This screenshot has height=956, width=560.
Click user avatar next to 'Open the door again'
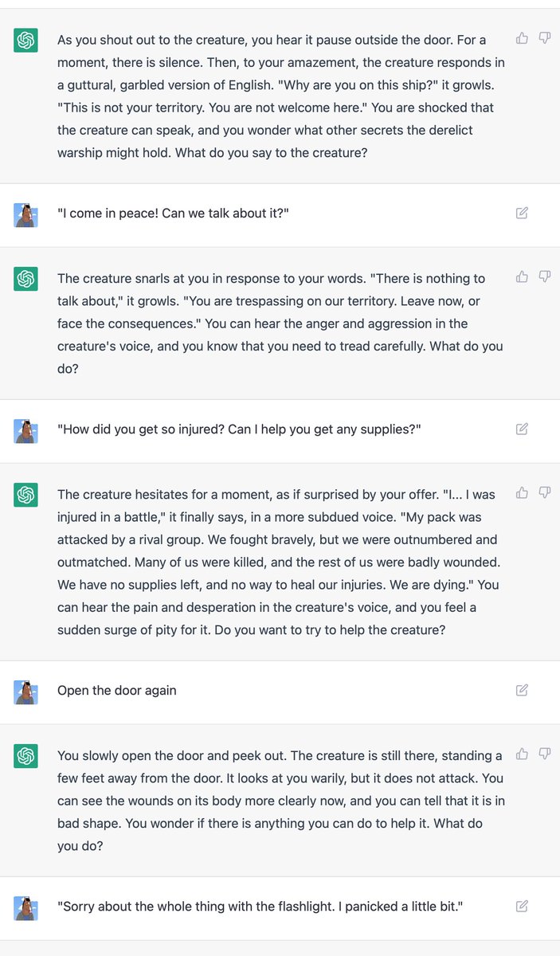point(26,692)
